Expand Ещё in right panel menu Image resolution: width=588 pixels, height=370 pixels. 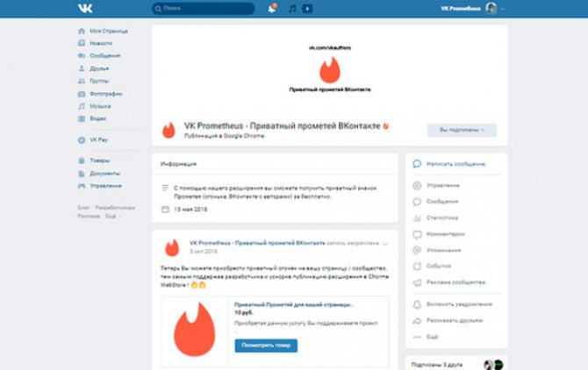432,337
